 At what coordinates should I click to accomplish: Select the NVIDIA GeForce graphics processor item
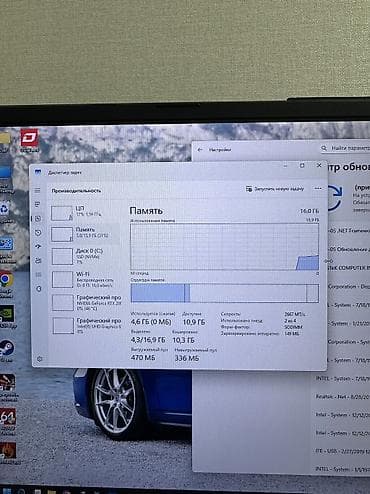86,302
